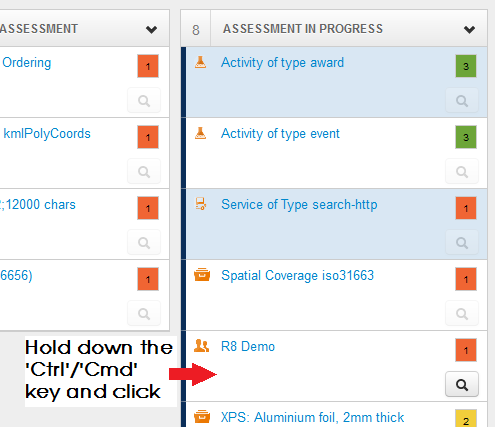Open the R8 Demo record link
The height and width of the screenshot is (427, 495).
point(248,346)
